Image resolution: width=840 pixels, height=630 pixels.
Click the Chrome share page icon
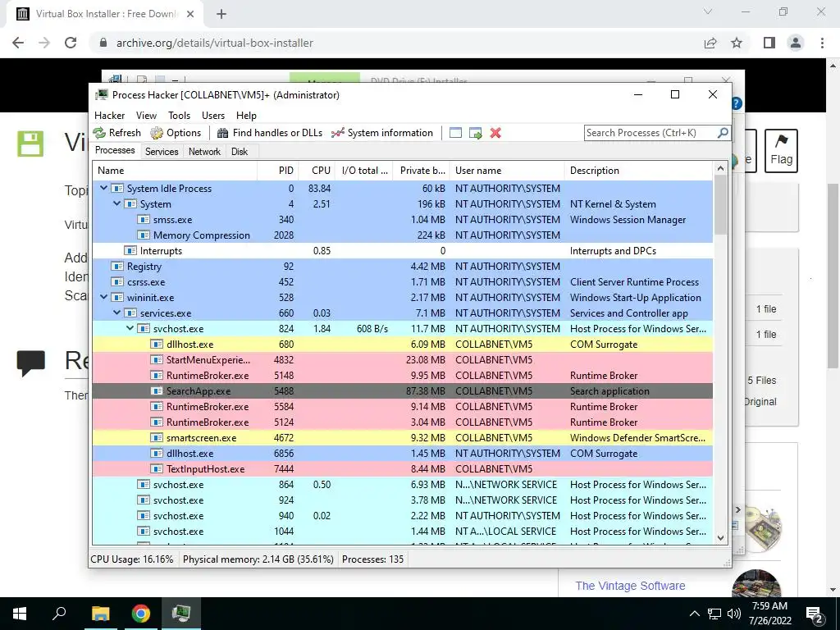coord(710,43)
